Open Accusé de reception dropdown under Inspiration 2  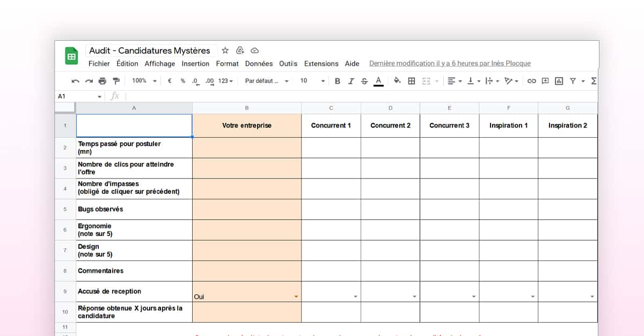(592, 296)
